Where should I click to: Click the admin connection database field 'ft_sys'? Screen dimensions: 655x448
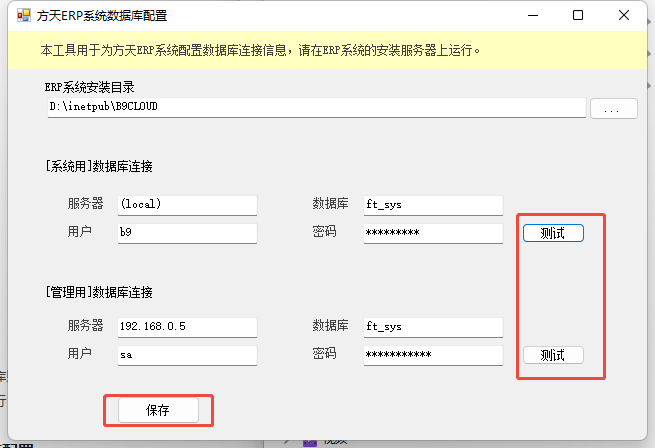433,327
